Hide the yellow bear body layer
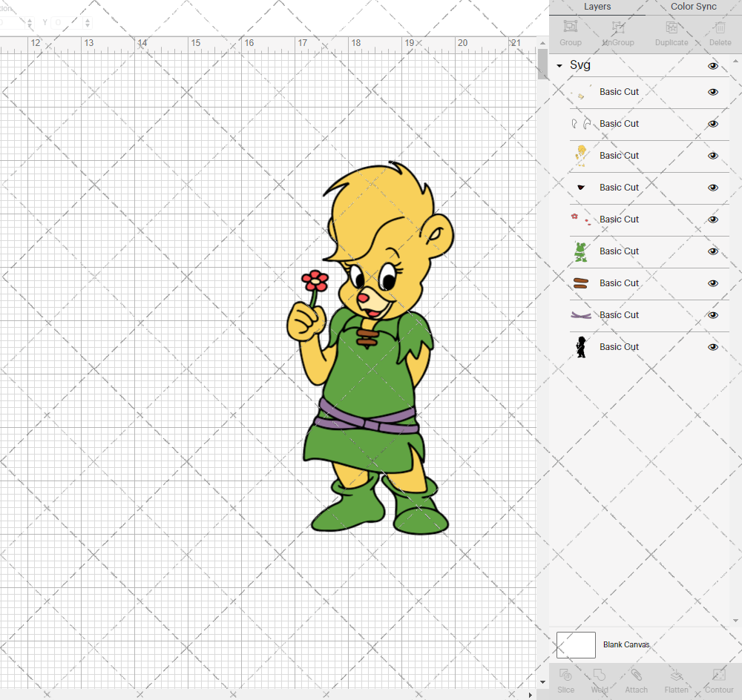This screenshot has width=742, height=700. (713, 156)
